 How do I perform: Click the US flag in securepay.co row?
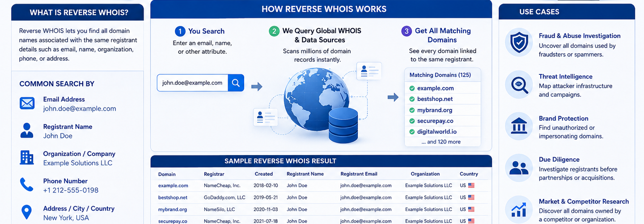(x=471, y=221)
